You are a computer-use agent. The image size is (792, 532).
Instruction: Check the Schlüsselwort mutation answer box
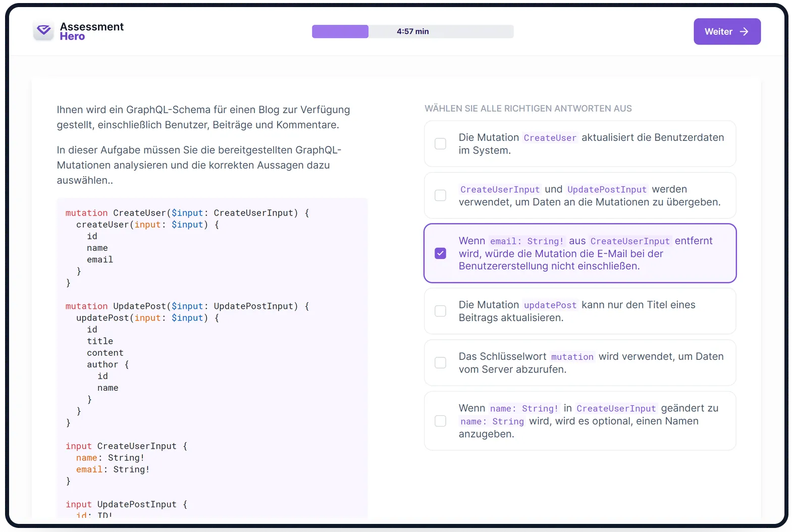click(440, 363)
